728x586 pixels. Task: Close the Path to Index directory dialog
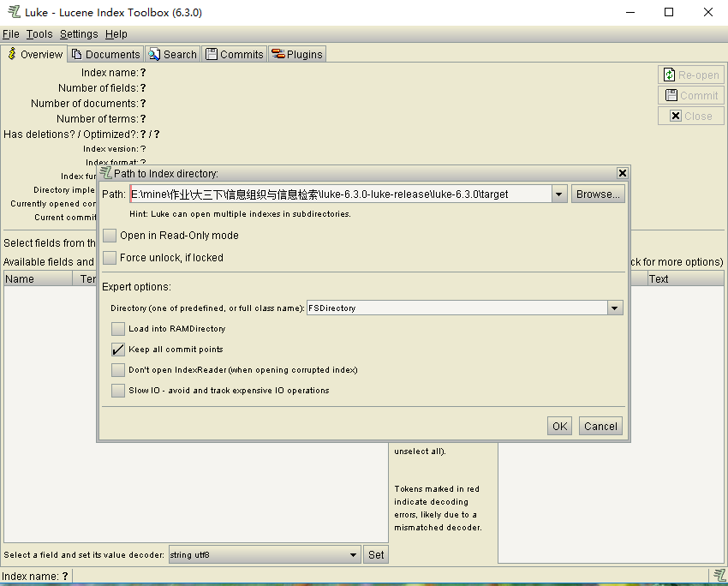coord(622,173)
